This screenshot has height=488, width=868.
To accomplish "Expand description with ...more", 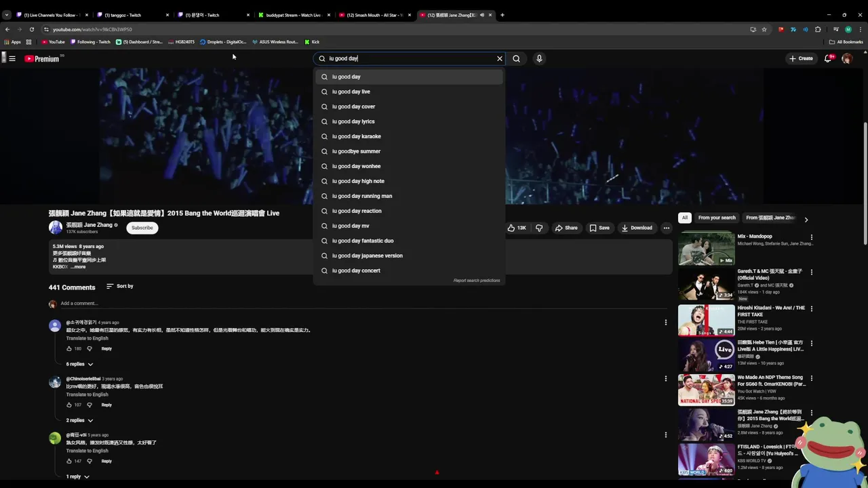I will (79, 267).
